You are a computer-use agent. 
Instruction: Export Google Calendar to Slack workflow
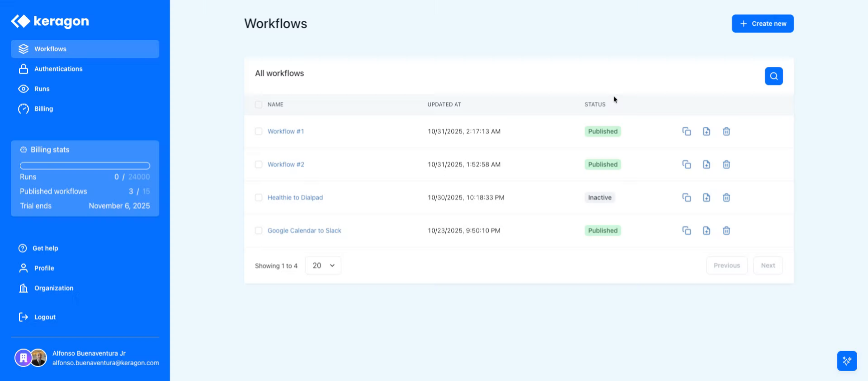click(706, 230)
